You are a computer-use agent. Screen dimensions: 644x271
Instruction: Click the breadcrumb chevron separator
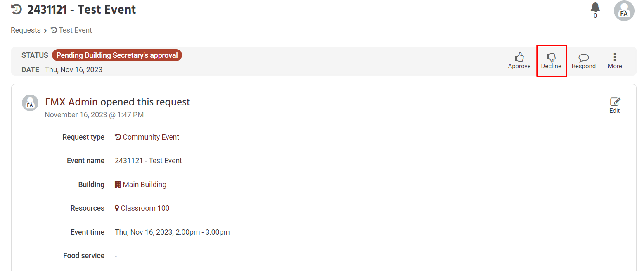(x=45, y=31)
